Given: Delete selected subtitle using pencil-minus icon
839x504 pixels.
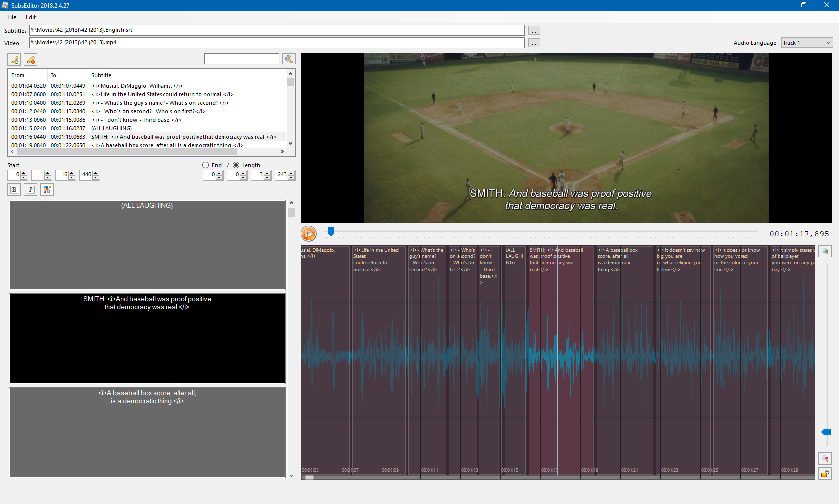Looking at the screenshot, I should click(x=31, y=60).
